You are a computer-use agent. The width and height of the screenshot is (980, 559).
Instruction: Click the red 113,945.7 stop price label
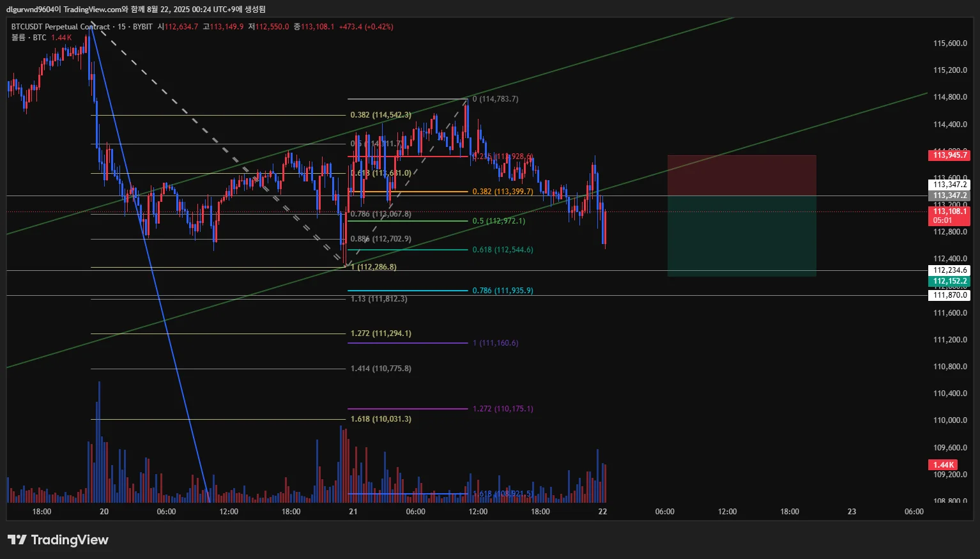pyautogui.click(x=949, y=155)
